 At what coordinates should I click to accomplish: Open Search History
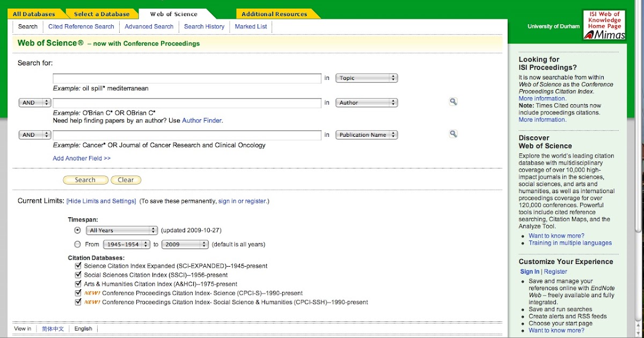point(204,26)
